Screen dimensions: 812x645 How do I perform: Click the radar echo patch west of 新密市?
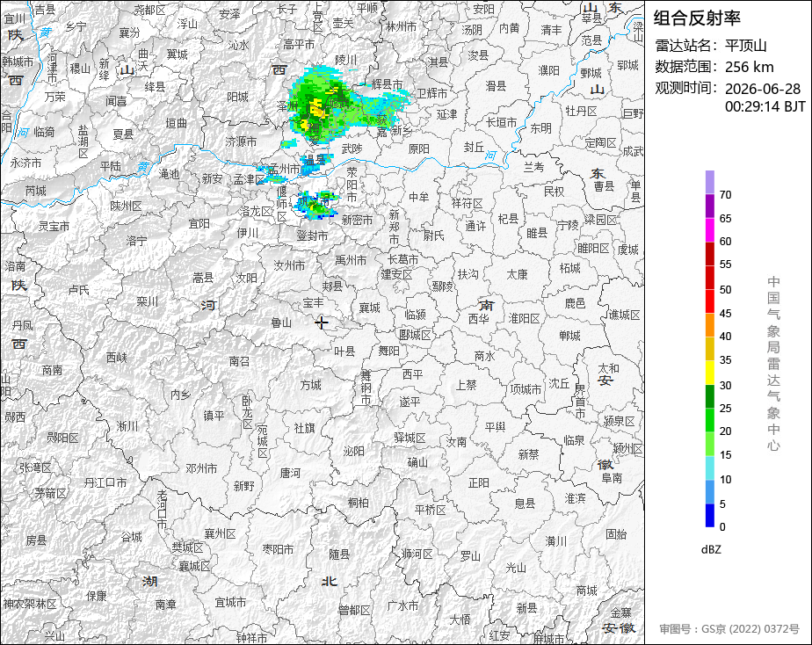[x=315, y=204]
